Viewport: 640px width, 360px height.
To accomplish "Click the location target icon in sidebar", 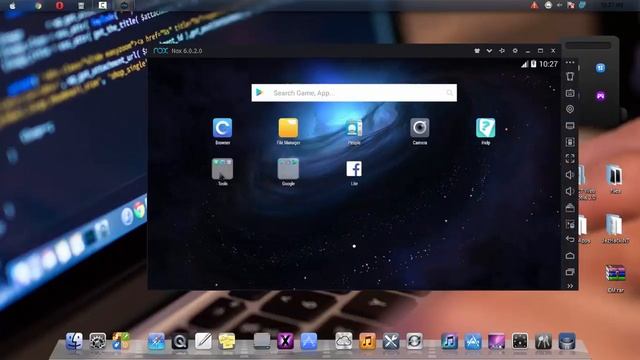I will coord(570,109).
